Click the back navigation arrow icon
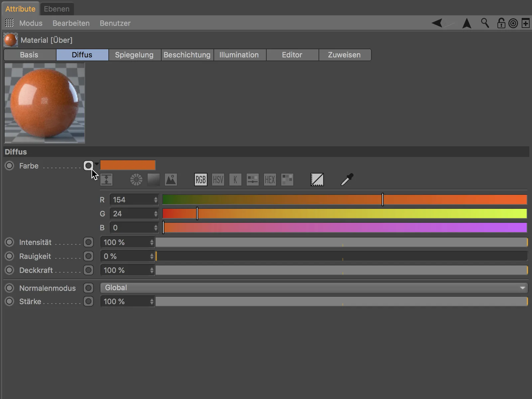532x399 pixels. (437, 23)
